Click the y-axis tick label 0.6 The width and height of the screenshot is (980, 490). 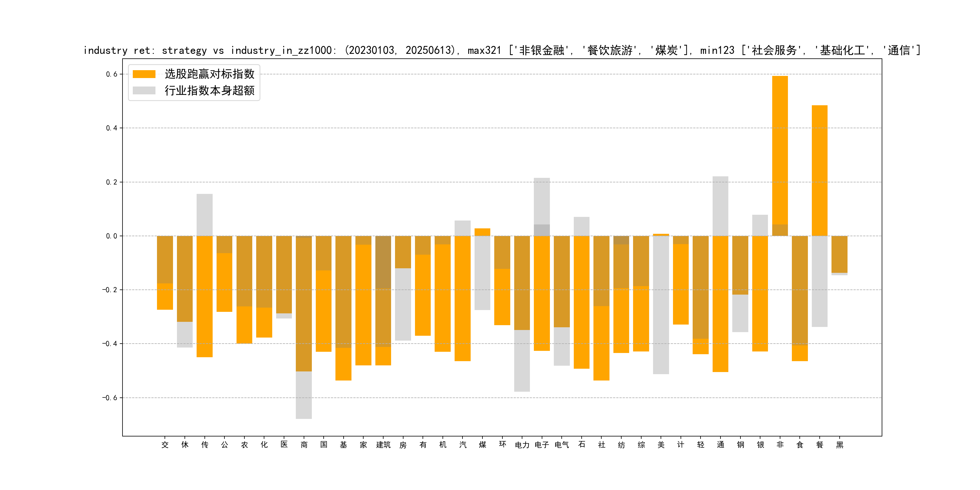point(112,74)
